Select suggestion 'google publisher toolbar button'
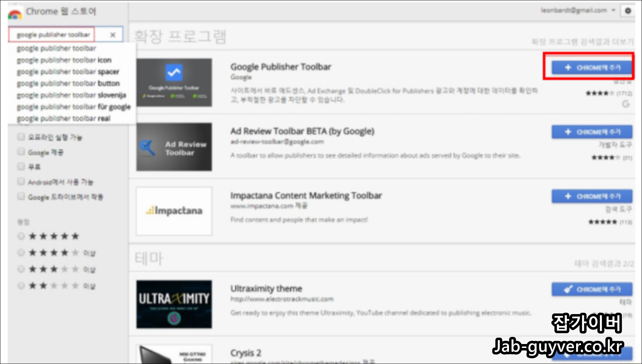Viewport: 642px width, 364px height. (68, 83)
